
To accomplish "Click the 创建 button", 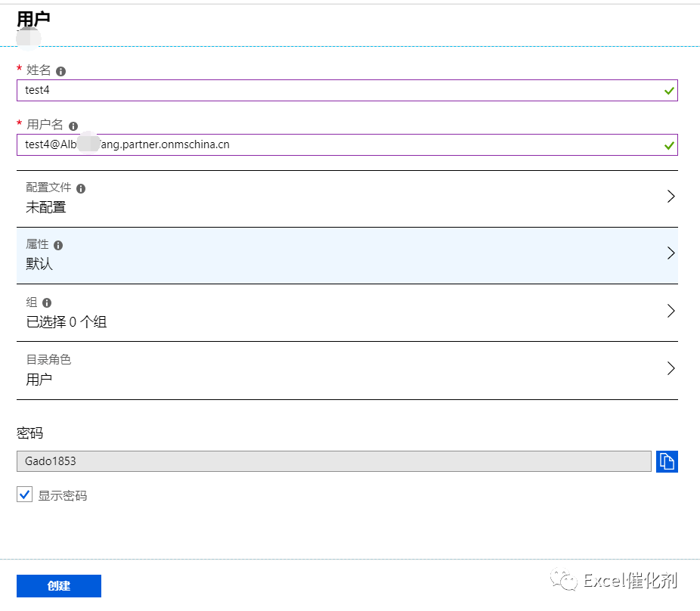I will point(59,586).
